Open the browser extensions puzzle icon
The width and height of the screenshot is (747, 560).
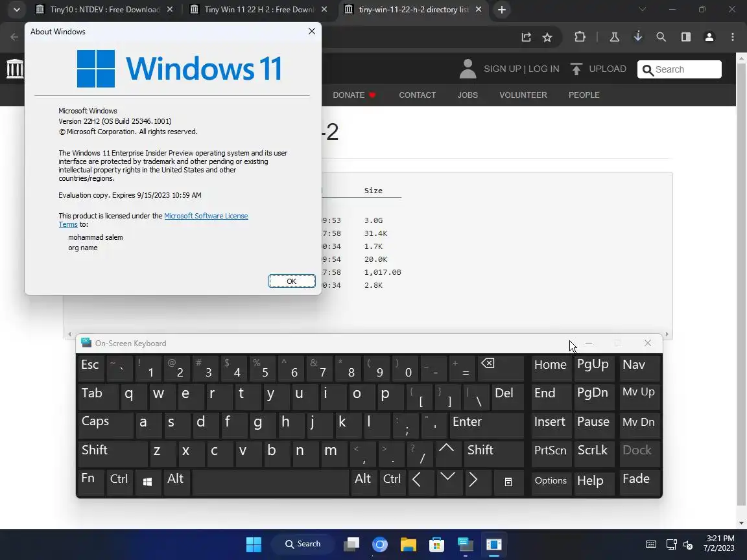[580, 37]
